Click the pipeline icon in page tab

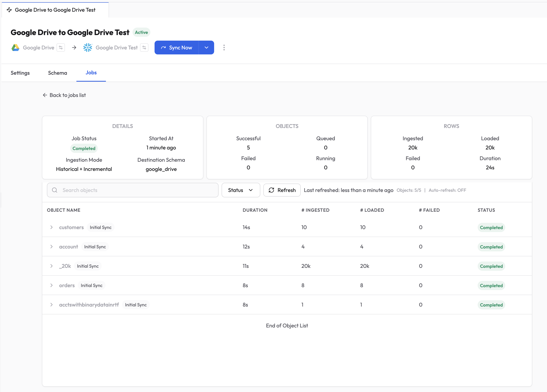[x=9, y=10]
